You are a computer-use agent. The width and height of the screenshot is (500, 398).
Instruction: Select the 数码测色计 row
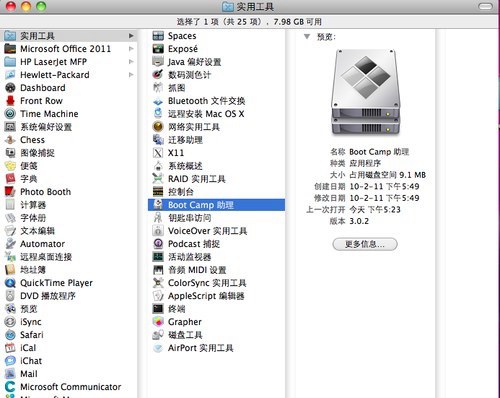coord(216,75)
